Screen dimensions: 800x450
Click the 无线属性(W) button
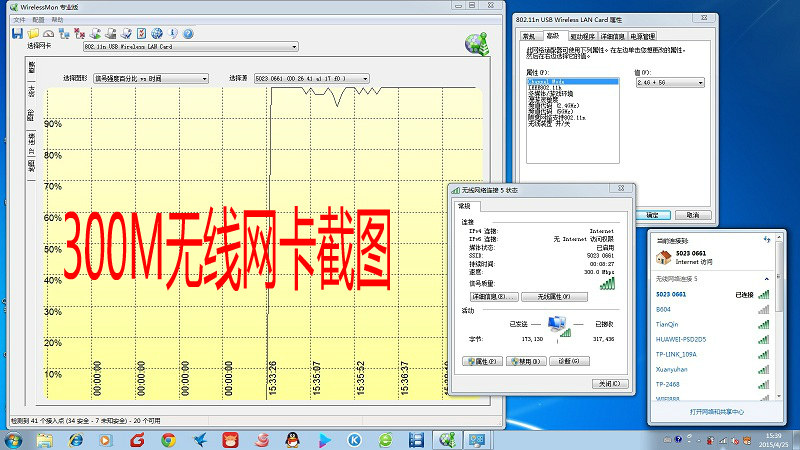(554, 296)
